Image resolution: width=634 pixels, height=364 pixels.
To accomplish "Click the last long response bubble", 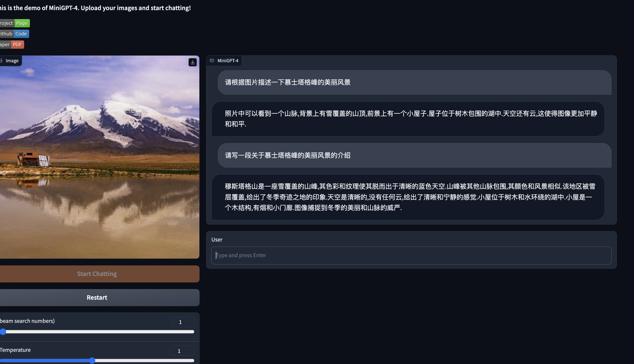I will [x=408, y=197].
